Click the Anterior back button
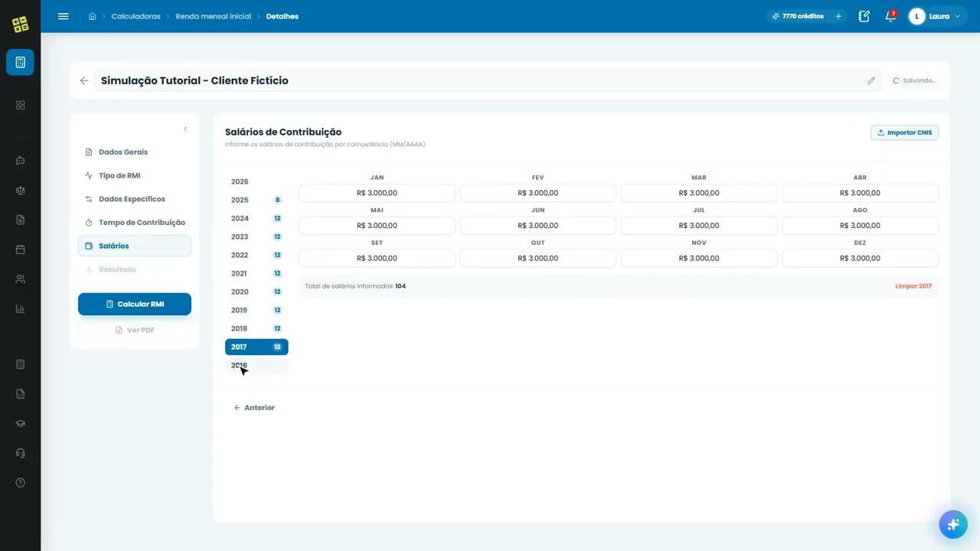980x551 pixels. [254, 408]
